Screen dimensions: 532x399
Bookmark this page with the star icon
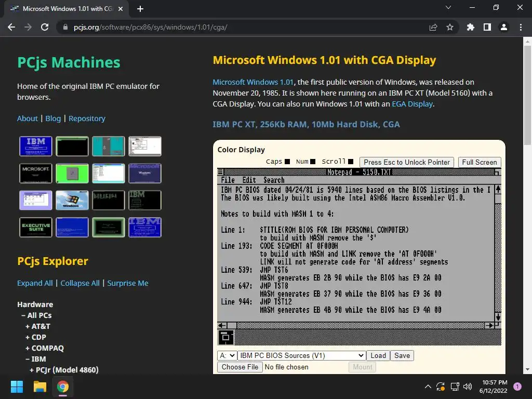click(x=450, y=27)
